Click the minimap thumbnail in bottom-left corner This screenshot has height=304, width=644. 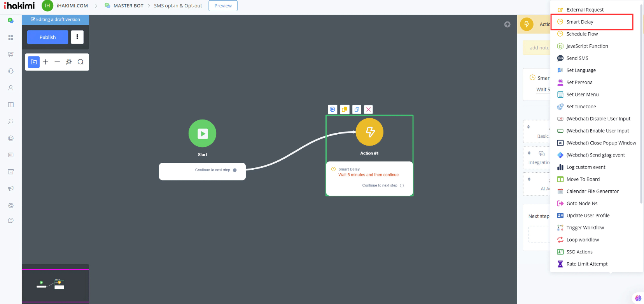55,285
